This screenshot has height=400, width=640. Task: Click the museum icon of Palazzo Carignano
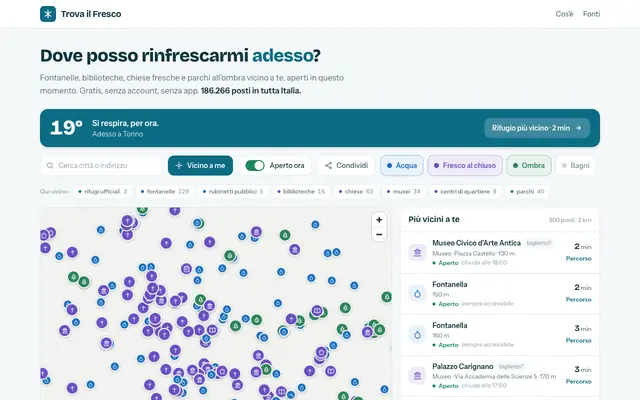click(x=417, y=376)
